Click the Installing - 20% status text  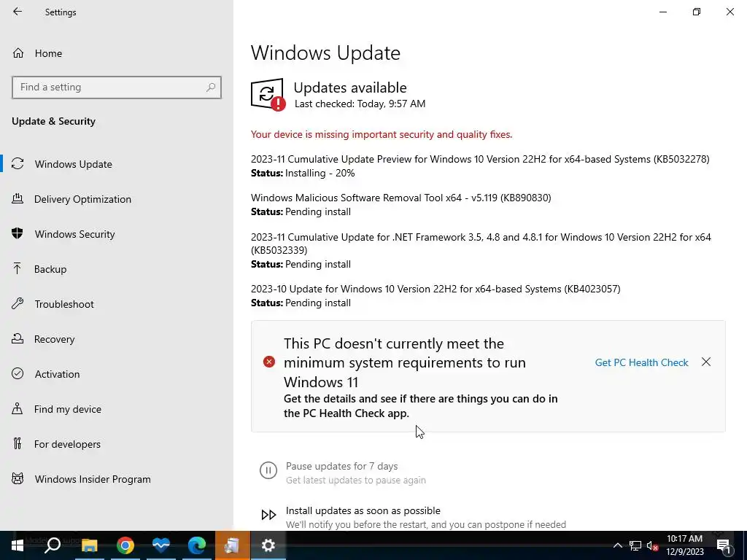coord(320,174)
